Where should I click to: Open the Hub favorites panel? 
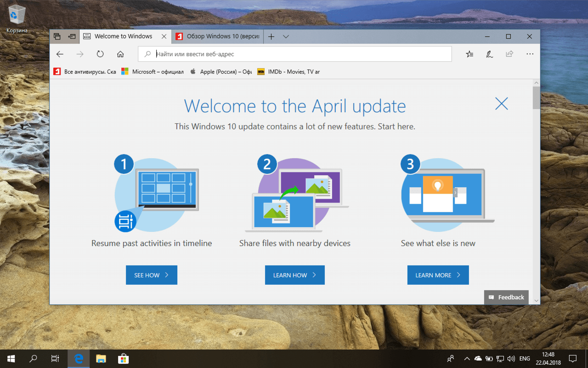(x=469, y=54)
